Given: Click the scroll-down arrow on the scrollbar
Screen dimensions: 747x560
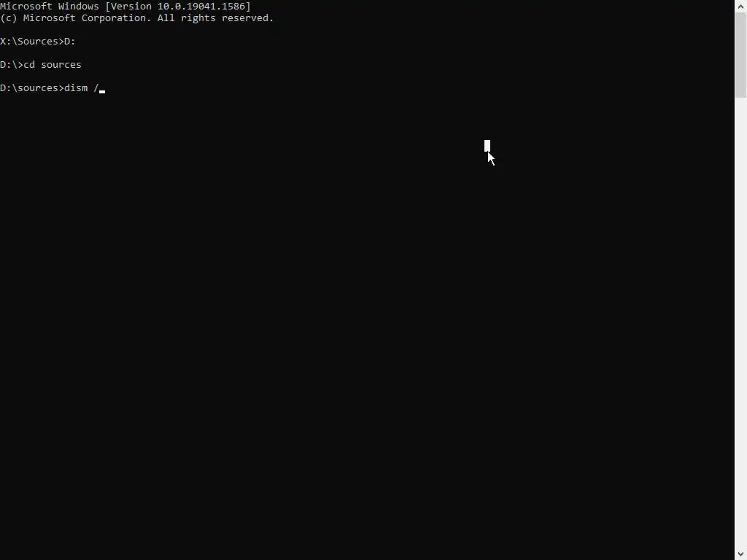Looking at the screenshot, I should tap(741, 554).
